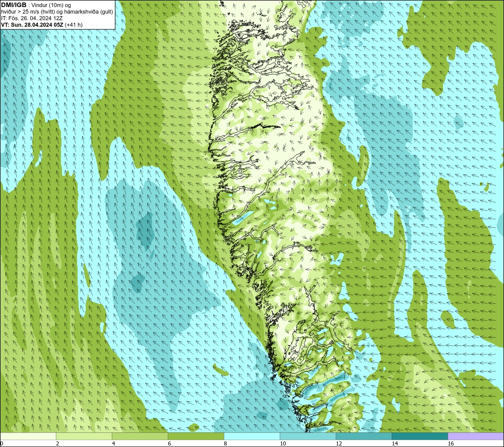This screenshot has width=504, height=447.
Task: Click the scale label '6'
Action: point(169,444)
